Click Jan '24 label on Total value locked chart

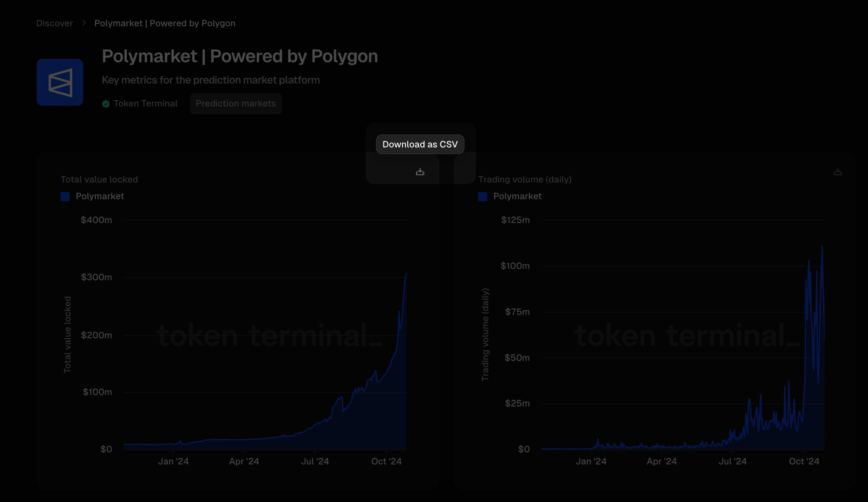tap(173, 461)
